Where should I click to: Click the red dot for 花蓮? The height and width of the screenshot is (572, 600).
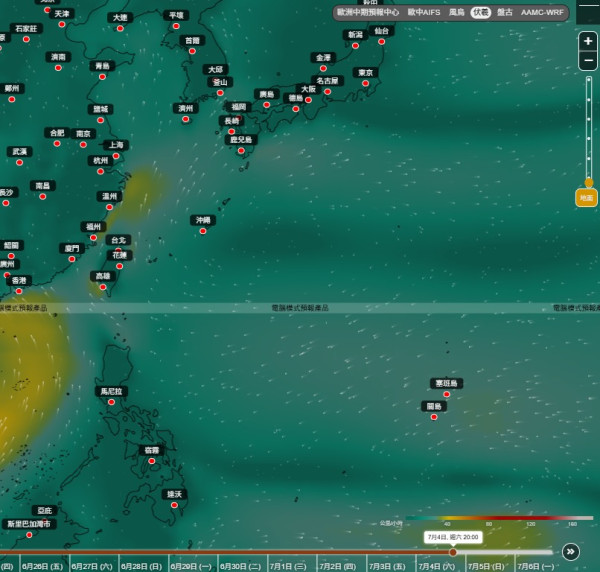click(119, 266)
